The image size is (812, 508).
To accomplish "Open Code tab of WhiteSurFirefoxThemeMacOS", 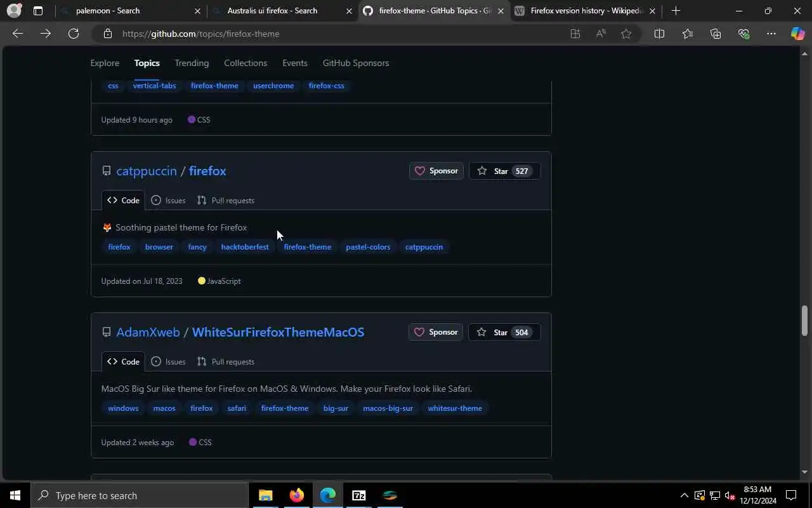I will 123,361.
